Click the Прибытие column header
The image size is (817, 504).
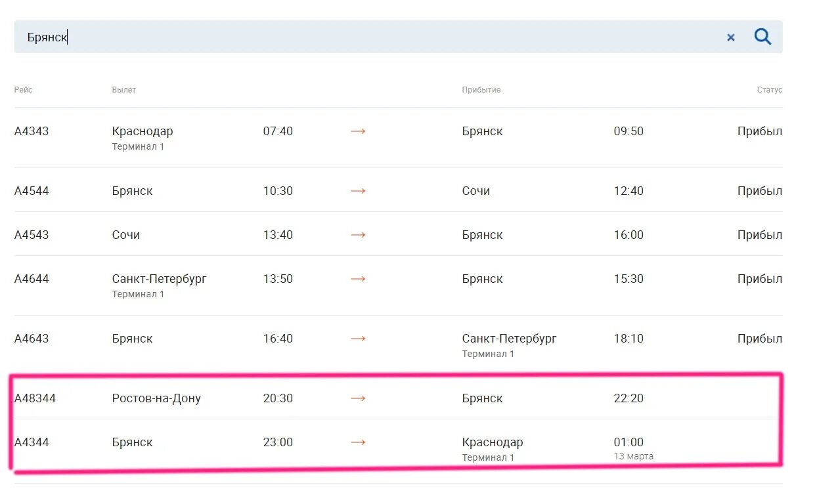(481, 90)
